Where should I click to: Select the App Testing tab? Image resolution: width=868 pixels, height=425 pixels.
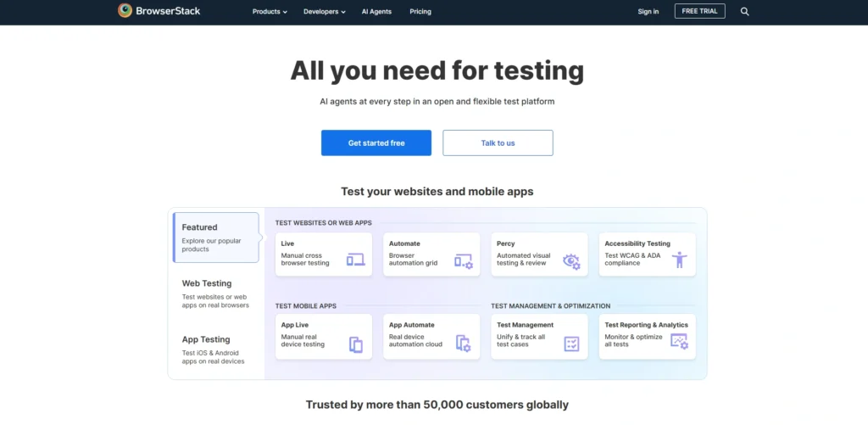point(216,350)
